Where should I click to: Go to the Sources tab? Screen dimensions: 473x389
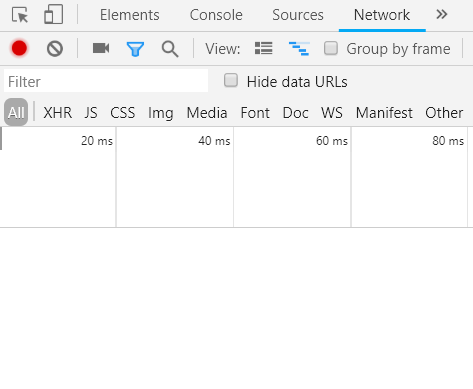click(x=298, y=15)
